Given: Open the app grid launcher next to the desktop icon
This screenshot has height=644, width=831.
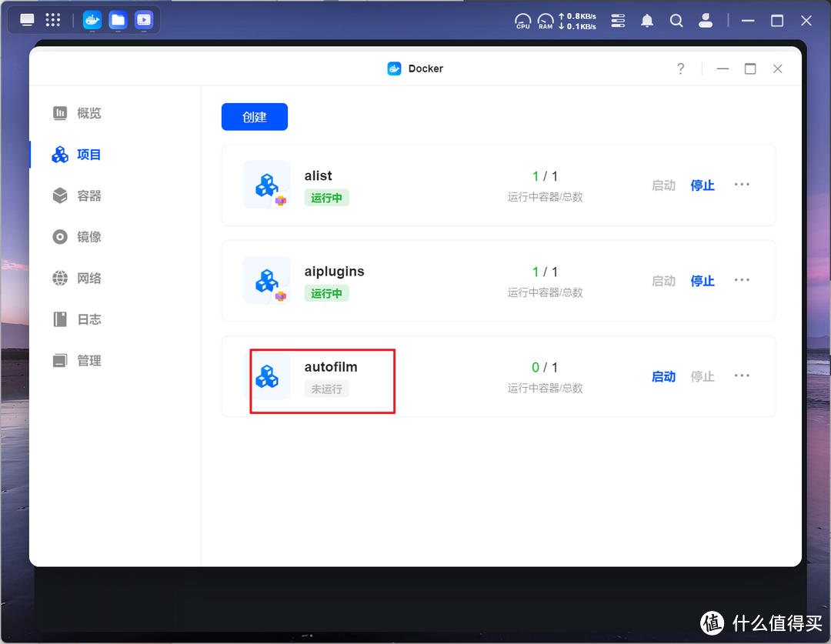Looking at the screenshot, I should 52,19.
